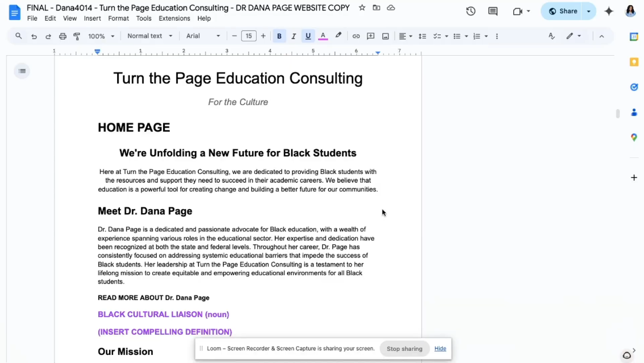This screenshot has height=363, width=644.
Task: Open Arial font dropdown
Action: click(203, 36)
